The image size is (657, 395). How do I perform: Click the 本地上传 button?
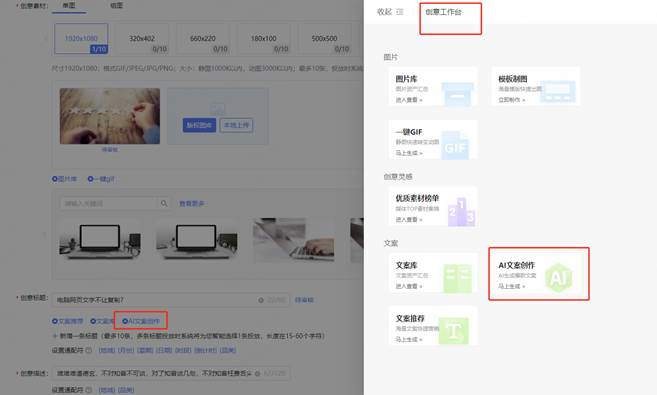point(236,125)
